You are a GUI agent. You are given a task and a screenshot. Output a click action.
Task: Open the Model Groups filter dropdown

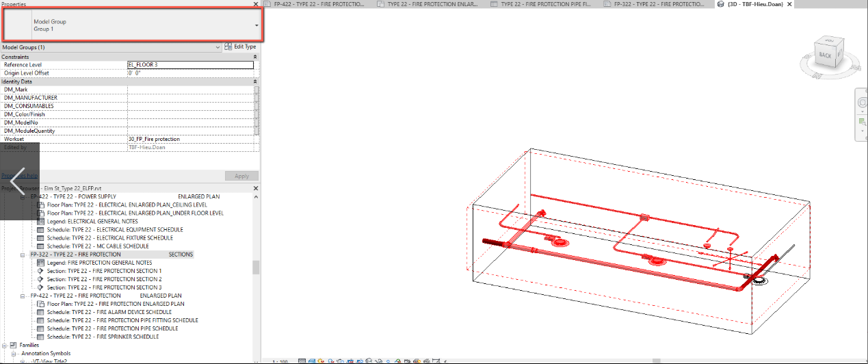(218, 47)
